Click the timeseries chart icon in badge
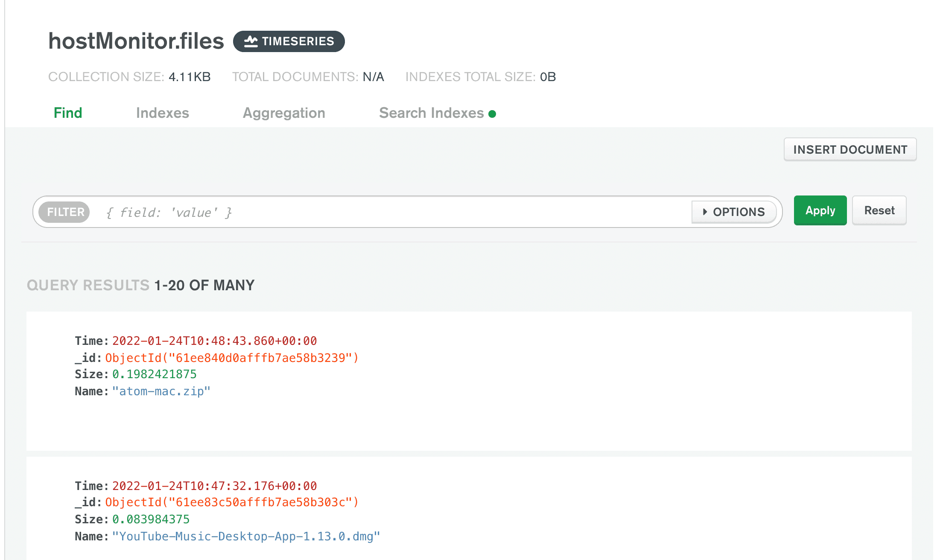Screen dimensions: 940x560 tap(251, 41)
